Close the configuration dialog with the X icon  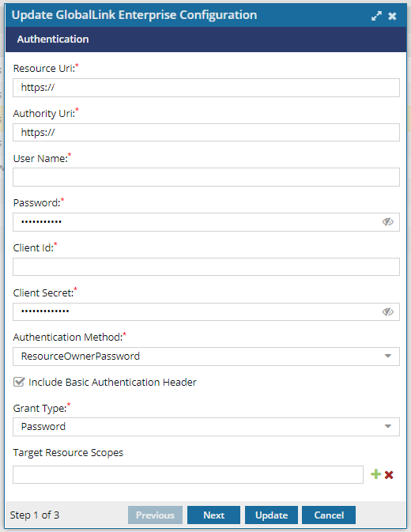392,16
